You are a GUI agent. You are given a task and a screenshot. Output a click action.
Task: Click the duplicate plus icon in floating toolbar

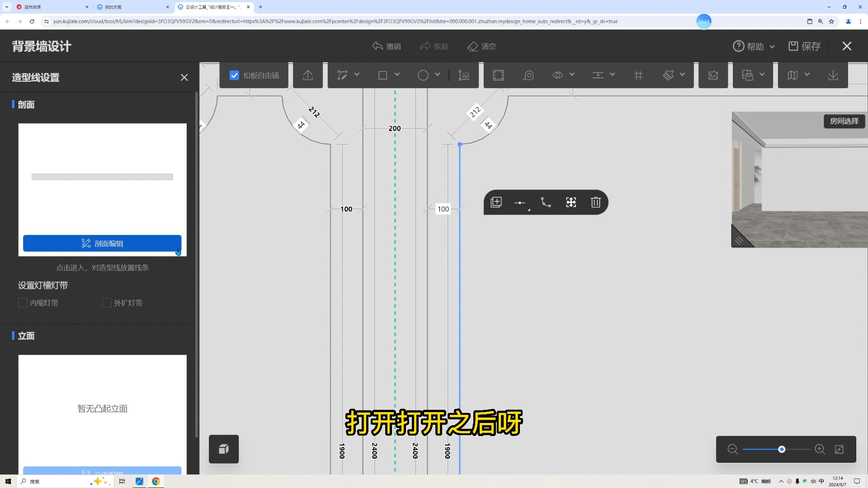pos(496,202)
